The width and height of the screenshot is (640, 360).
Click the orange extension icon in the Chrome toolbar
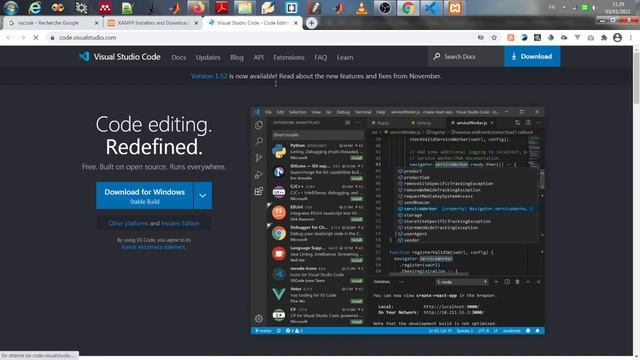[511, 38]
